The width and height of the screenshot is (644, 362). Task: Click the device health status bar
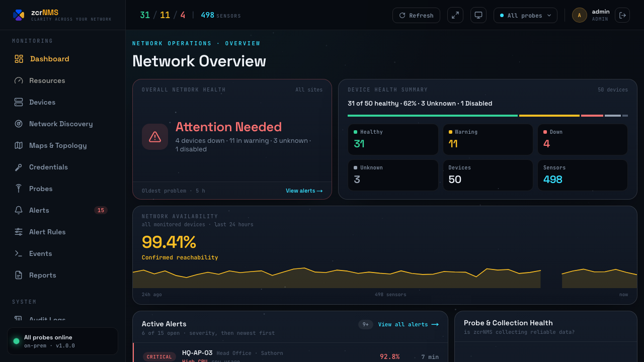[x=488, y=116]
